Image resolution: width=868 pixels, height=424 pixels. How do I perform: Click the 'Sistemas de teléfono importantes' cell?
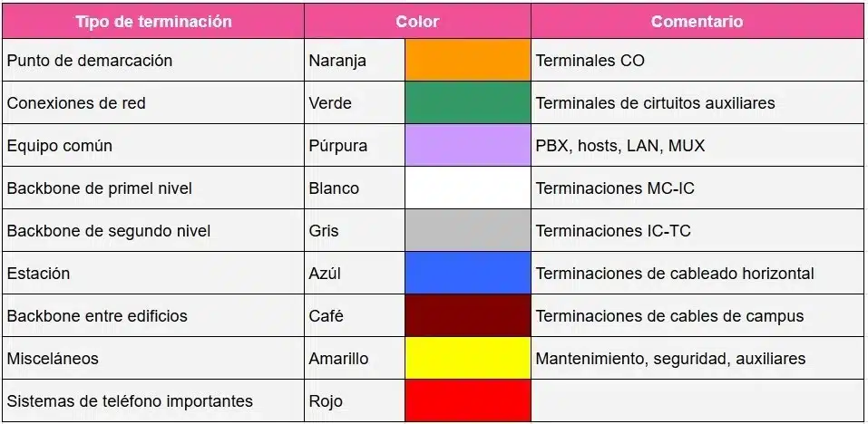(130, 400)
